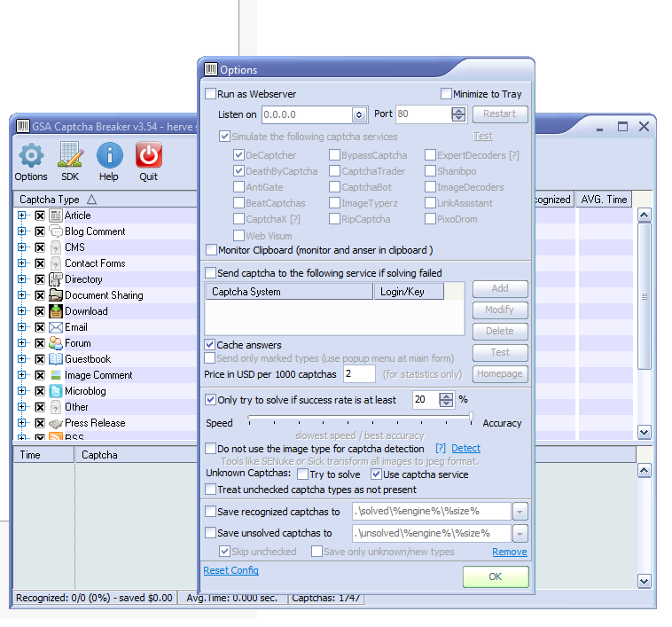Viewport: 672px width, 627px height.
Task: Click the Image Comment picture icon
Action: click(56, 375)
